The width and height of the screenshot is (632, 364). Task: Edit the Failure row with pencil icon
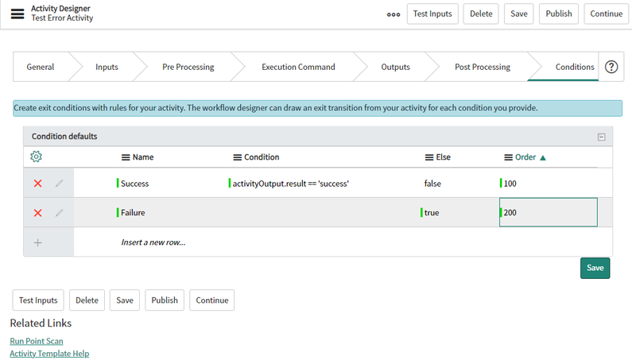(x=60, y=213)
